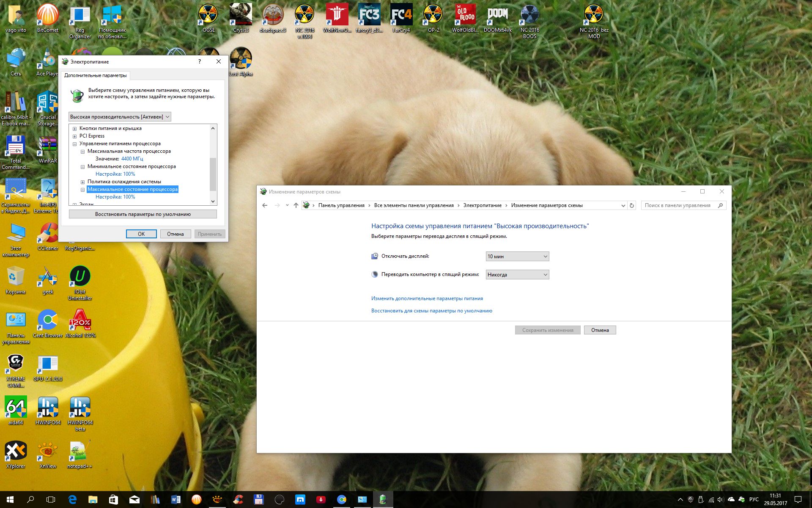Image resolution: width=812 pixels, height=508 pixels.
Task: Click "Электропитание" in the breadcrumb path
Action: tap(482, 205)
